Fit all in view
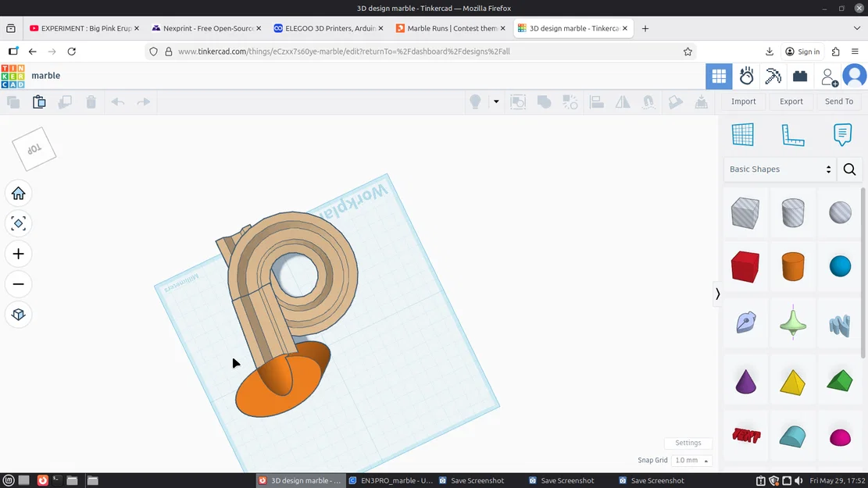868x488 pixels. pyautogui.click(x=18, y=223)
